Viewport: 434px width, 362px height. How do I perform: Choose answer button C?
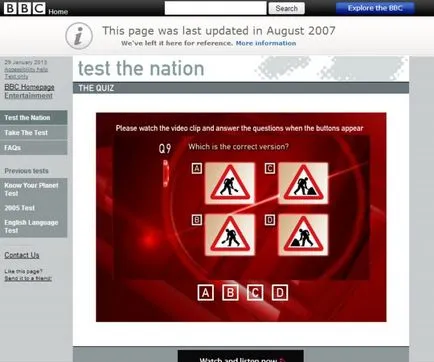[255, 293]
